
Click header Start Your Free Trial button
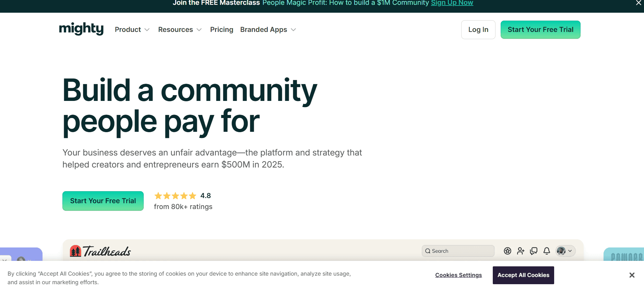coord(540,30)
